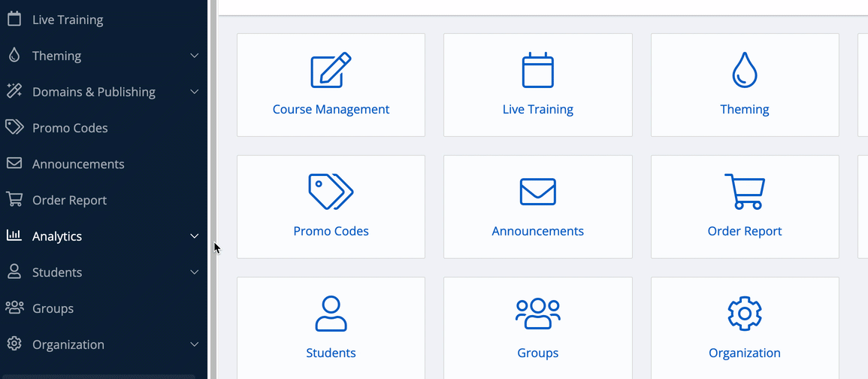This screenshot has height=379, width=868.
Task: Select the Theming droplet icon in the dashboard
Action: [745, 70]
